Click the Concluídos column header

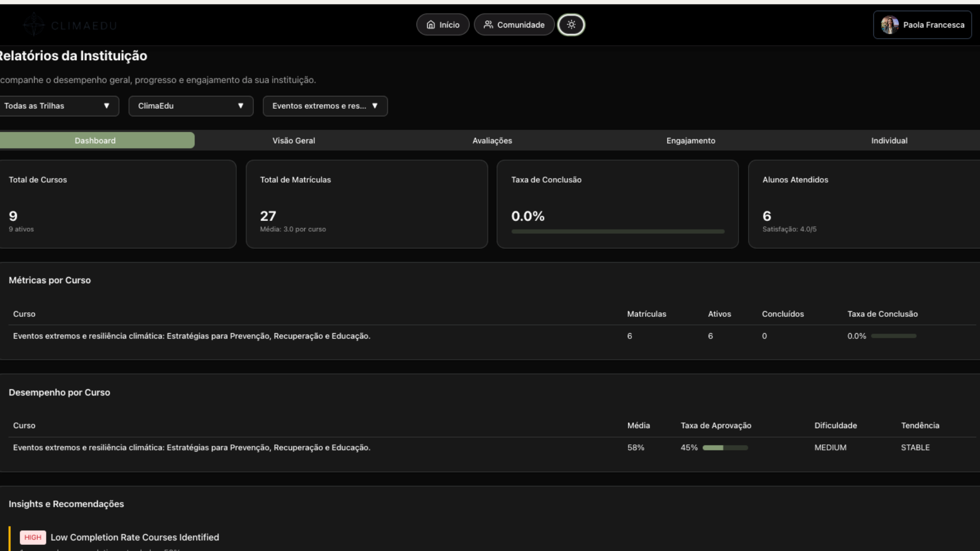point(782,314)
